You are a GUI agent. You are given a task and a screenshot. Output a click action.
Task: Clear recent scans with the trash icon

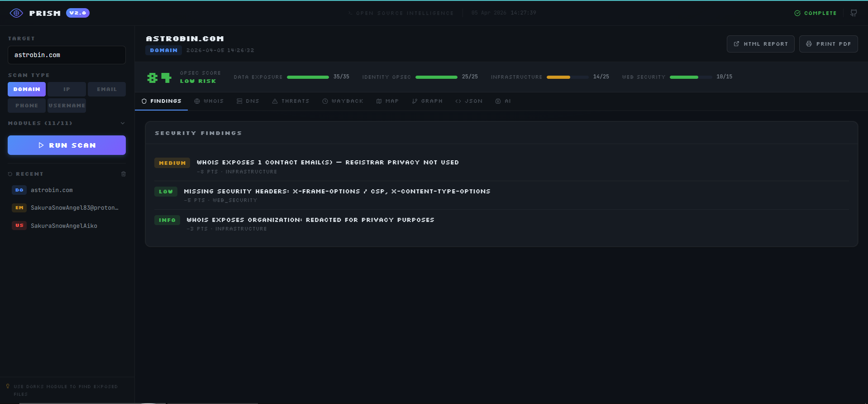pos(124,174)
